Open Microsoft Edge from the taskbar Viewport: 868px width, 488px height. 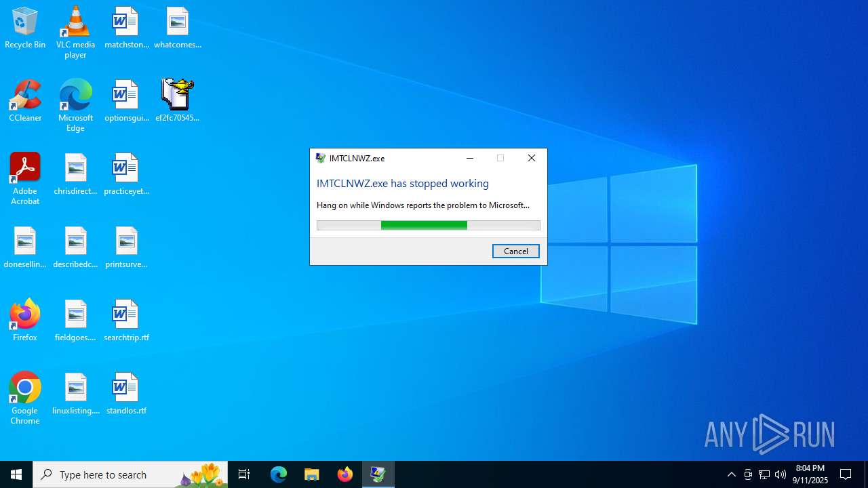(279, 474)
